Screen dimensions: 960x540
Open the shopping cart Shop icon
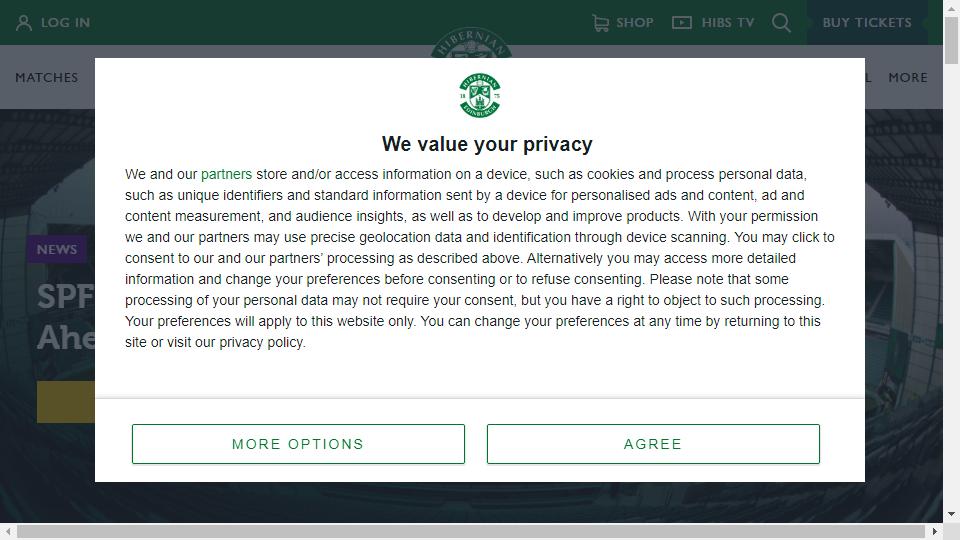[601, 23]
